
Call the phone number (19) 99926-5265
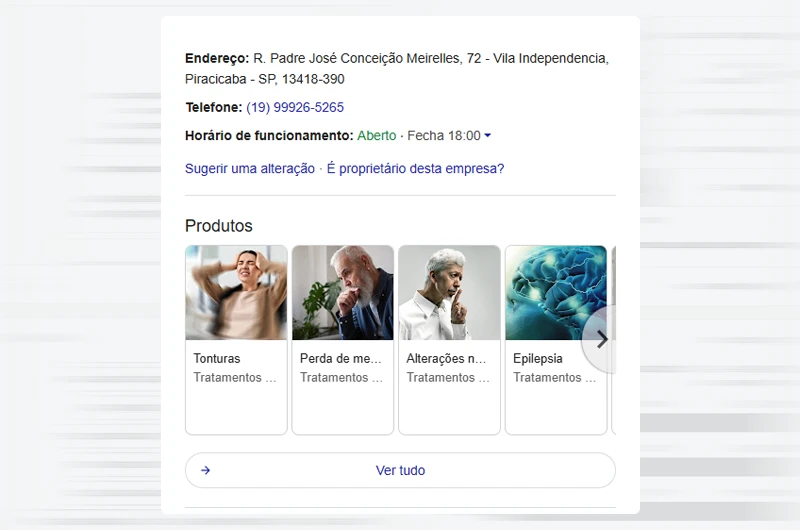pos(295,107)
